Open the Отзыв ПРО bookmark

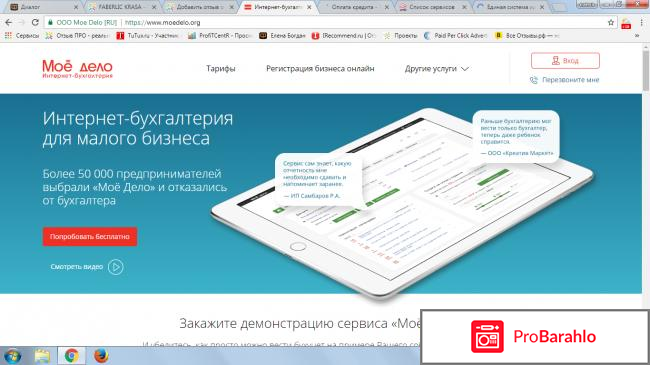77,36
